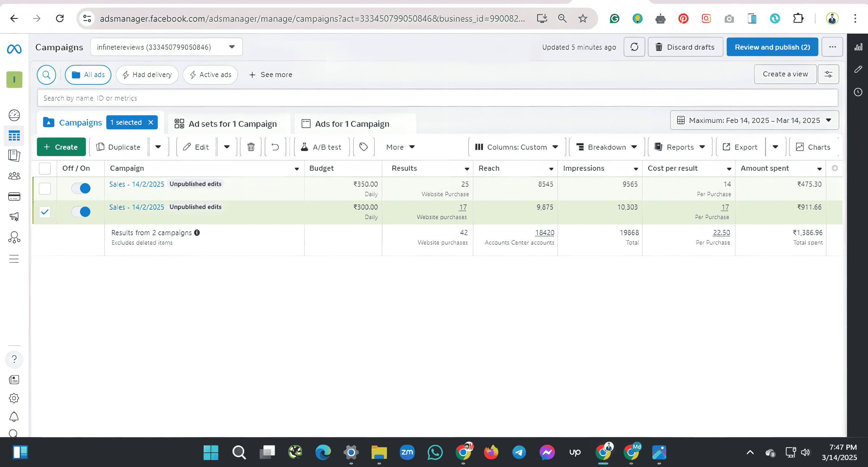Switch to Ad sets for 1 Campaign tab
868x467 pixels.
(226, 124)
